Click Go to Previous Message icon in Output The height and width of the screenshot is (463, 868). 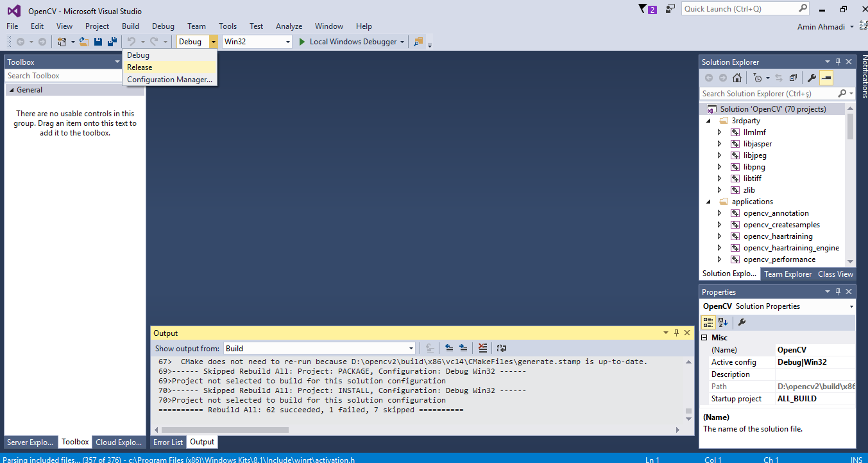[449, 348]
